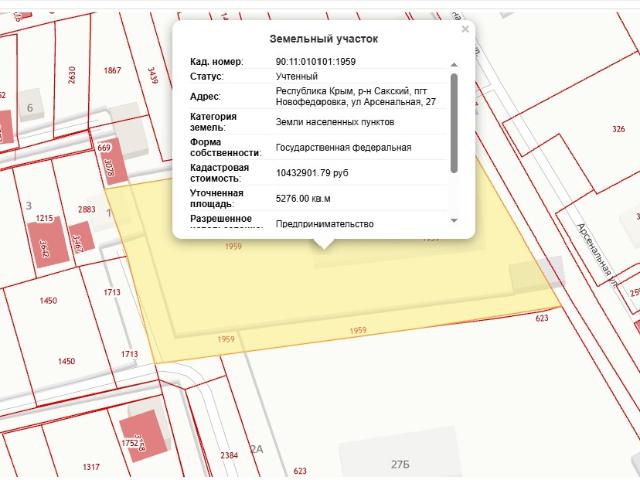Click the Кад. номер label

tap(216, 62)
